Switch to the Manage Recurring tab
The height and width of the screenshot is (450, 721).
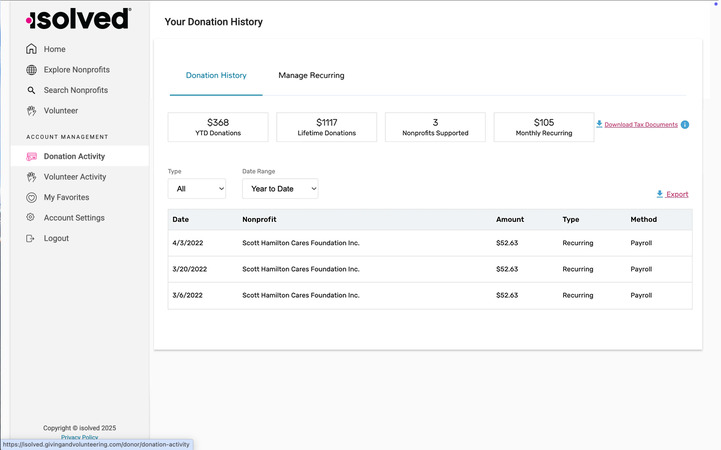pos(311,75)
